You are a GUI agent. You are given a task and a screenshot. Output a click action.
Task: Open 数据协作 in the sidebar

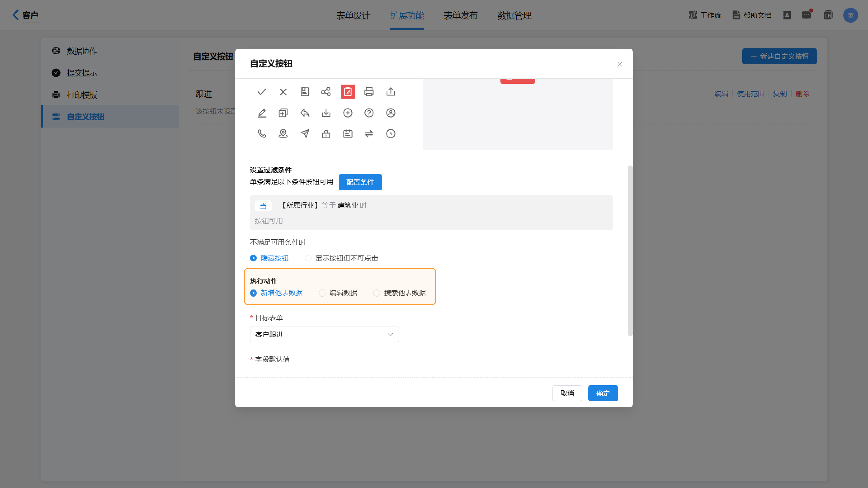[110, 51]
